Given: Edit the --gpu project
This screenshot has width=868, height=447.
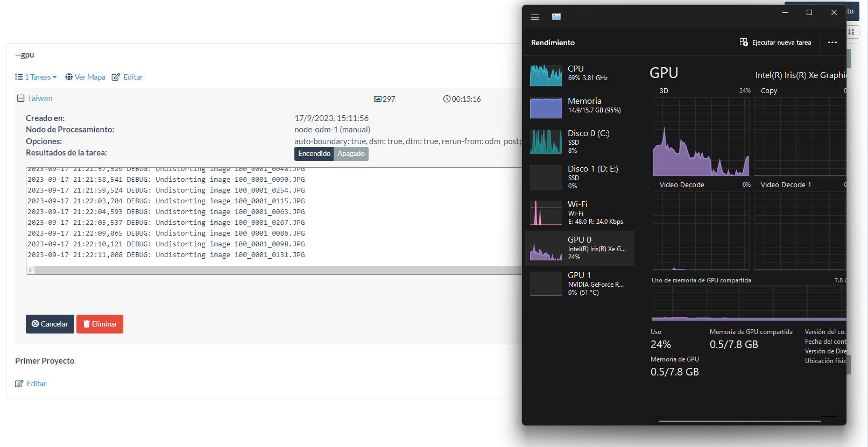Looking at the screenshot, I should [133, 77].
